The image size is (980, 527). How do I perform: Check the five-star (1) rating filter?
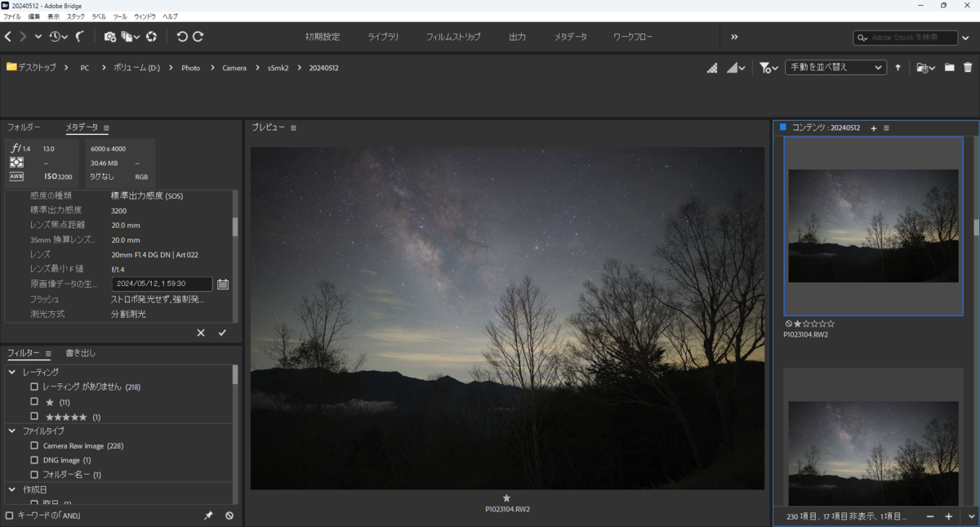tap(34, 416)
